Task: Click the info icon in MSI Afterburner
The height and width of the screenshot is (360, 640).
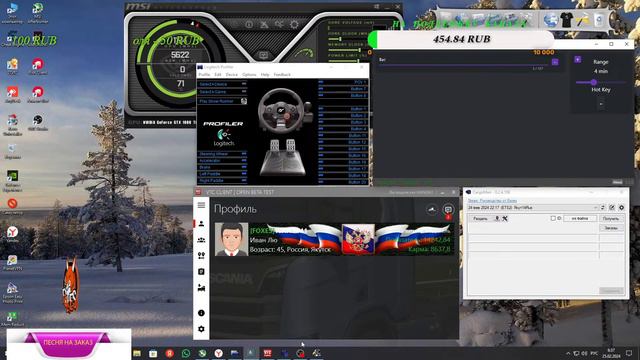Action: [x=249, y=24]
